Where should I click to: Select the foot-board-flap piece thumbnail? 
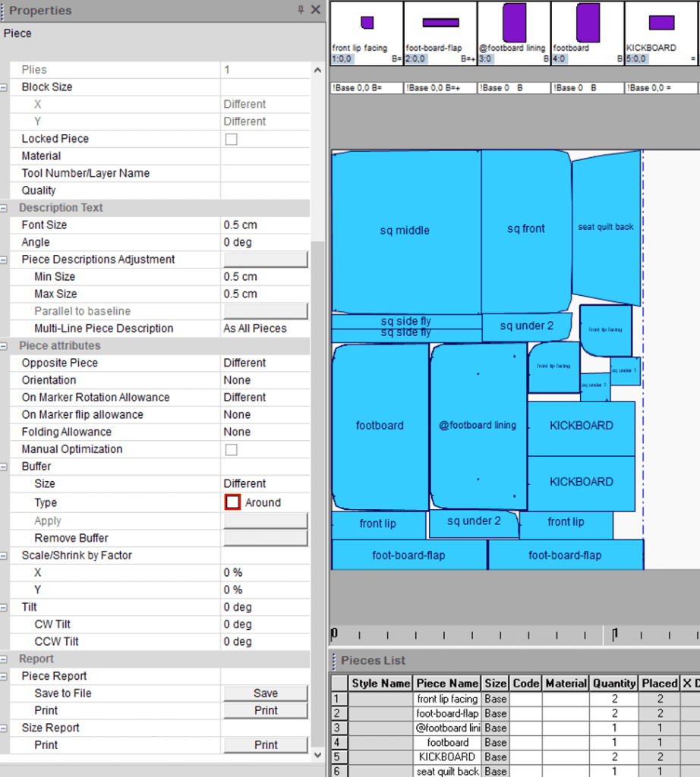pyautogui.click(x=440, y=33)
